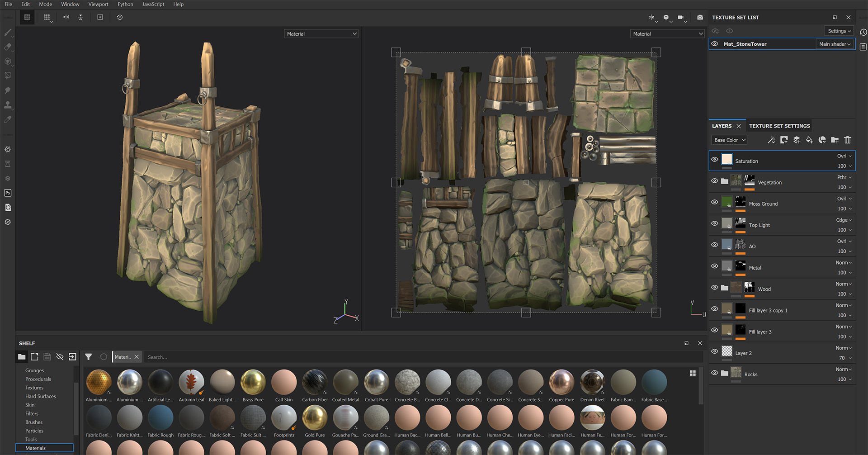Click the add effect magic wand icon
The image size is (868, 455).
click(771, 140)
